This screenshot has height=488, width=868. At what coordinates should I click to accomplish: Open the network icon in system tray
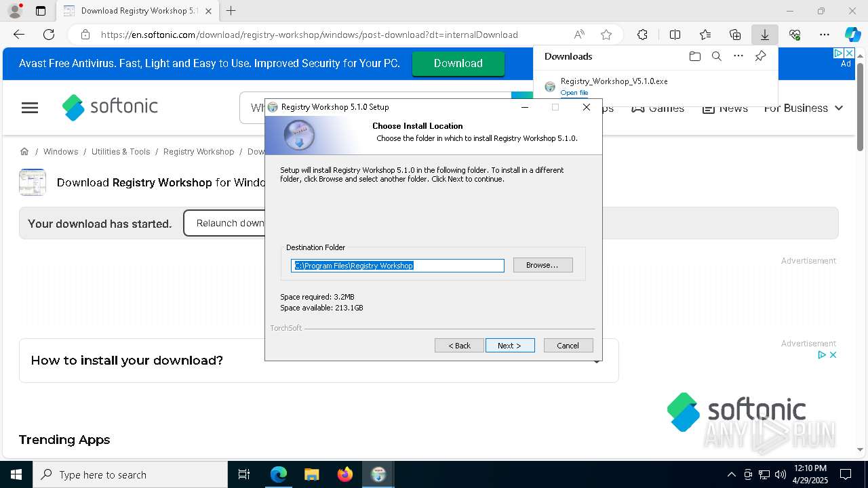[764, 474]
